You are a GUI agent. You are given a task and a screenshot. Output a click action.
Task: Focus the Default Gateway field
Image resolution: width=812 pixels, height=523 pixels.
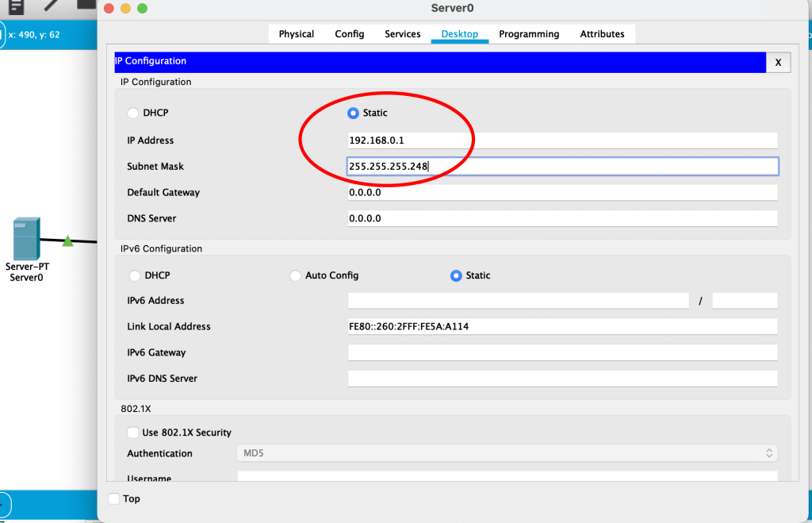pyautogui.click(x=562, y=193)
